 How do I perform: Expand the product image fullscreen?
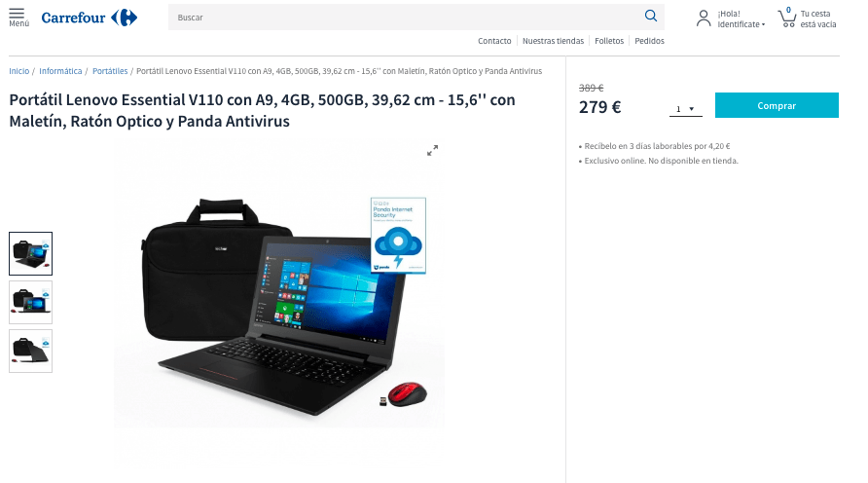(432, 150)
